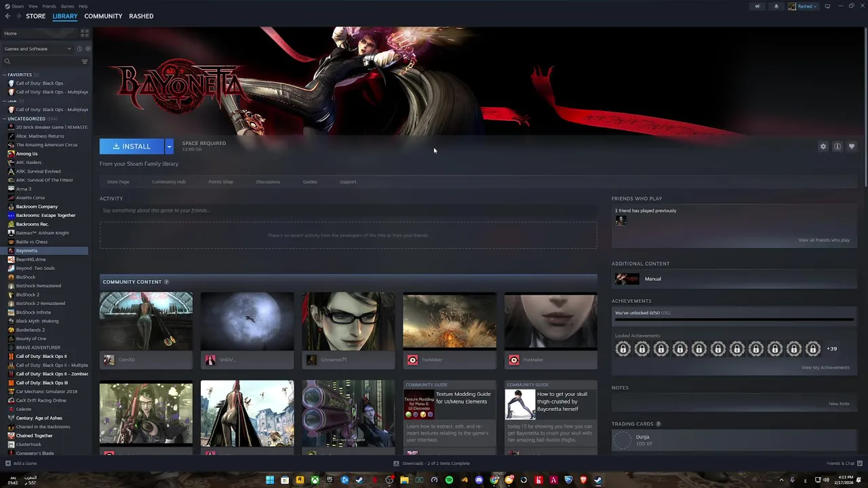Click View all friends who play
The width and height of the screenshot is (868, 488).
[x=824, y=240]
